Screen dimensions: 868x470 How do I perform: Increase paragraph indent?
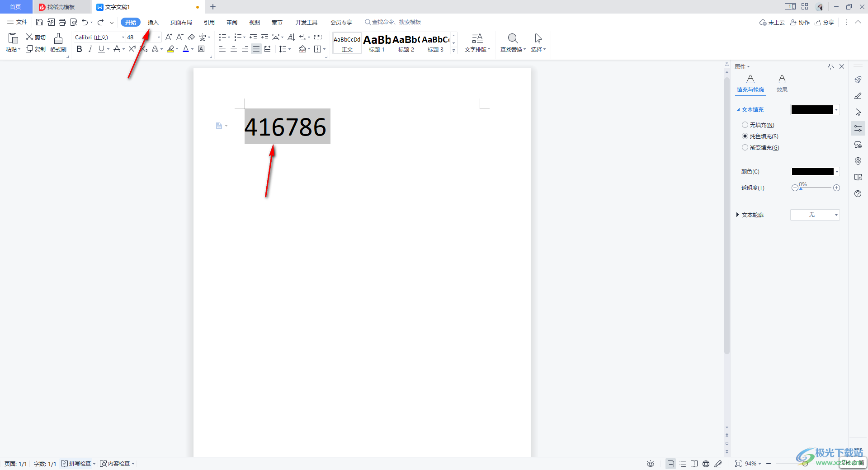pos(264,37)
